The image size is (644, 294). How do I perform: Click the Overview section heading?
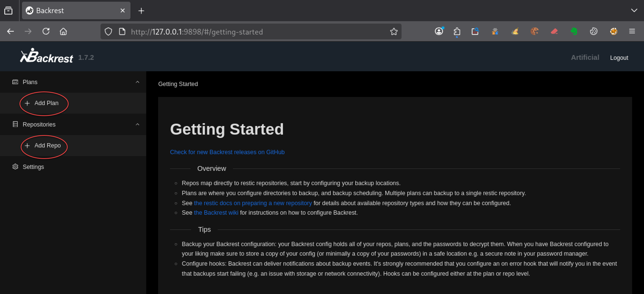pyautogui.click(x=211, y=168)
